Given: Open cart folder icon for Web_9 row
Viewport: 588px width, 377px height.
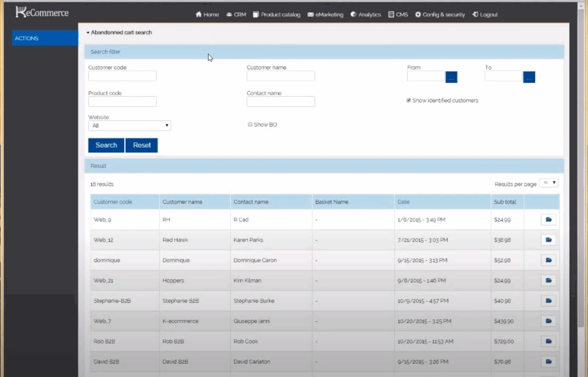Looking at the screenshot, I should coord(548,220).
